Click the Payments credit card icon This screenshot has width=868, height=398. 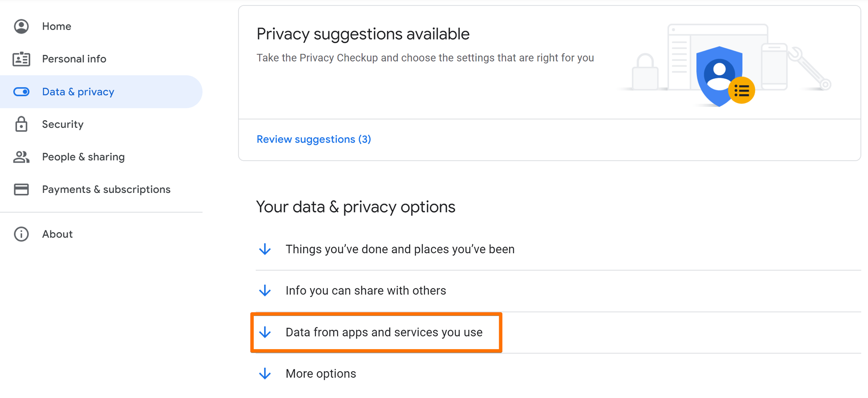tap(21, 189)
